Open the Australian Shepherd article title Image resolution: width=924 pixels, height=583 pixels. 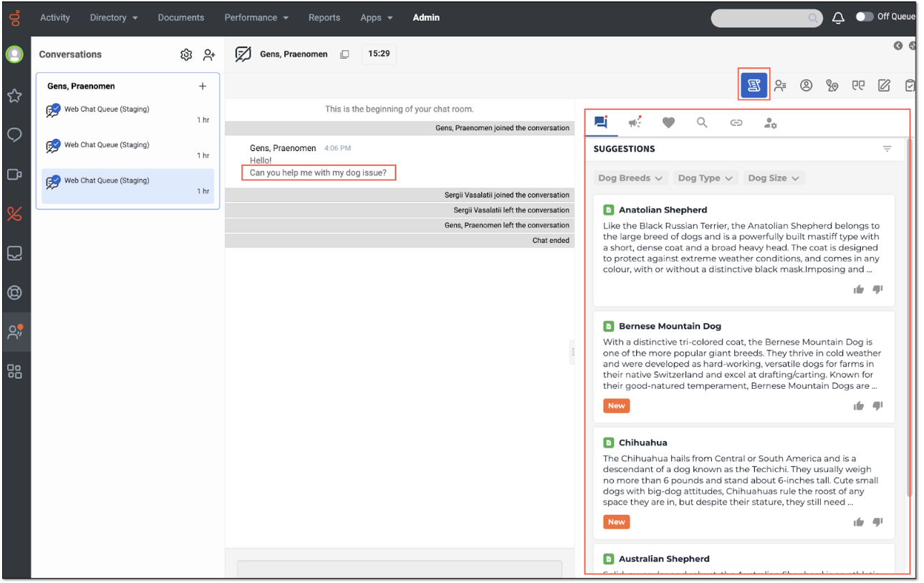click(664, 559)
